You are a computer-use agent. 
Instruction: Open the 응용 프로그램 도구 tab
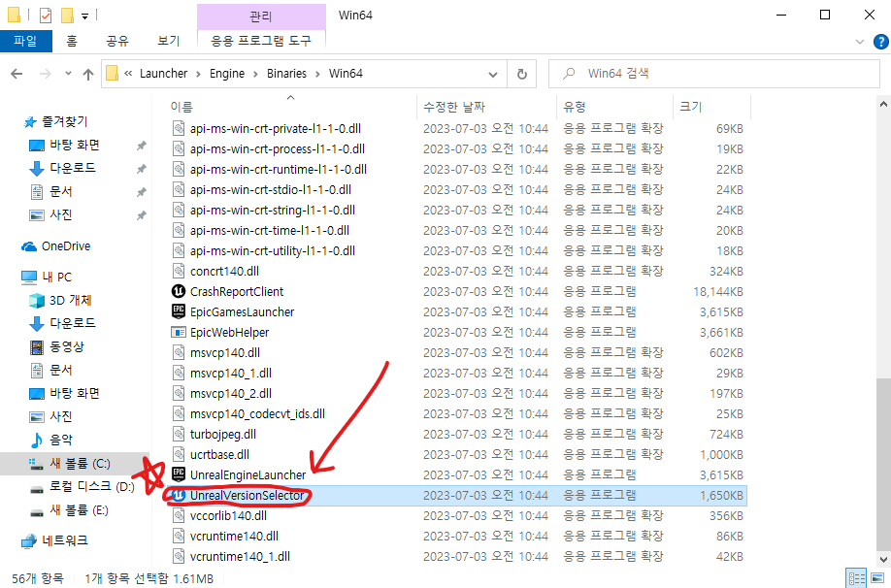coord(261,41)
